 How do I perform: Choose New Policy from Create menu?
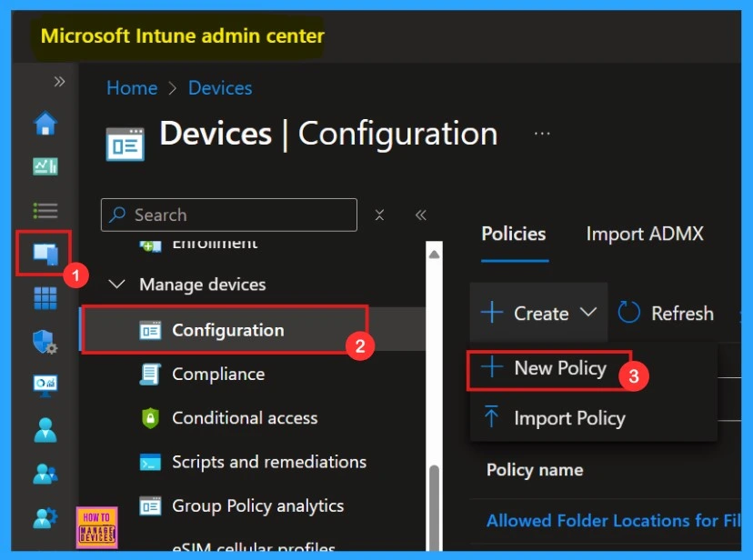point(549,368)
